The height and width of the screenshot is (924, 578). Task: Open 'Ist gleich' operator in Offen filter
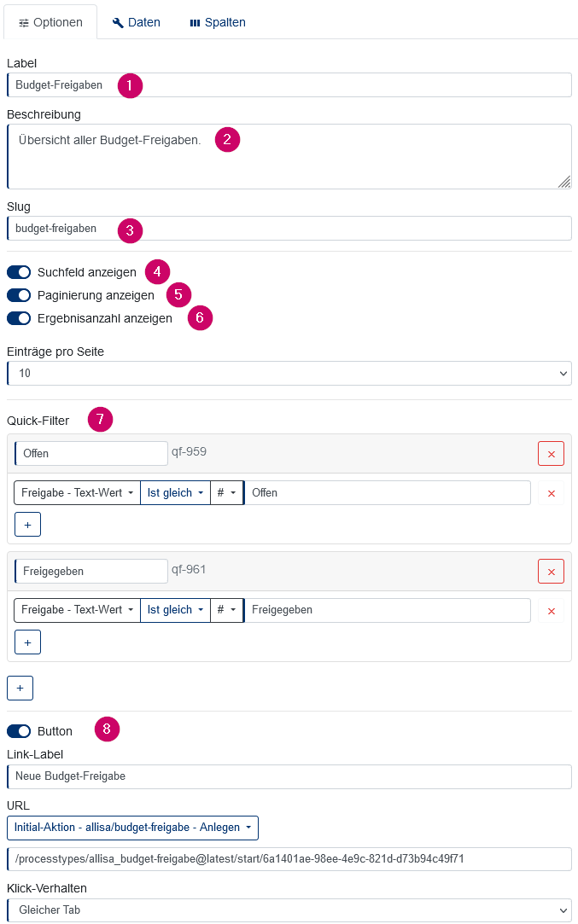175,492
